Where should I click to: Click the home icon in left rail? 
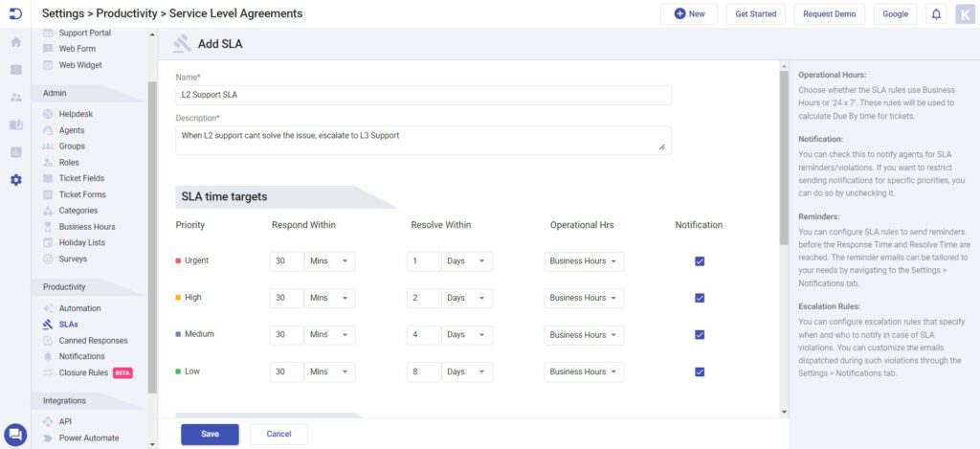[x=15, y=42]
